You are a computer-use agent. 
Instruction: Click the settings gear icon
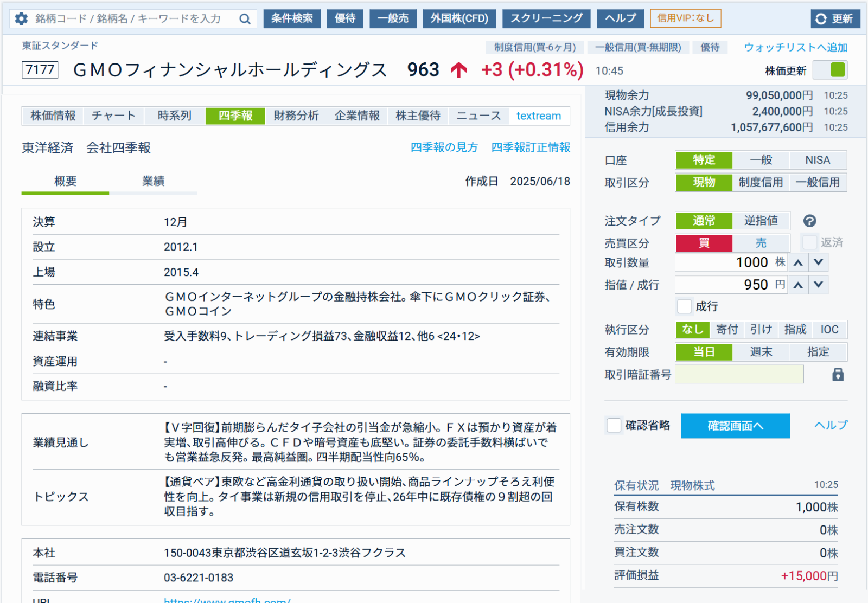point(21,19)
